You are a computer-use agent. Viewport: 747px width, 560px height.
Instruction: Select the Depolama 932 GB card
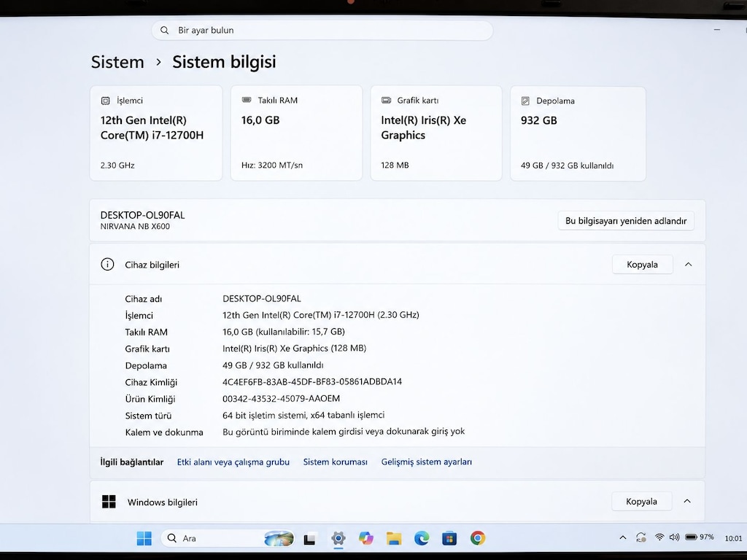tap(578, 134)
